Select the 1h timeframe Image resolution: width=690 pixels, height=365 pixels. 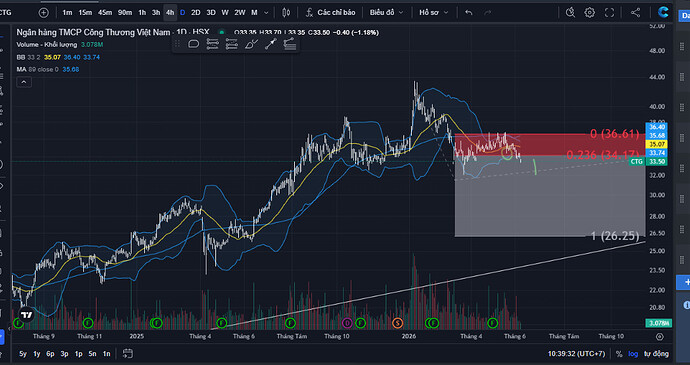(142, 12)
